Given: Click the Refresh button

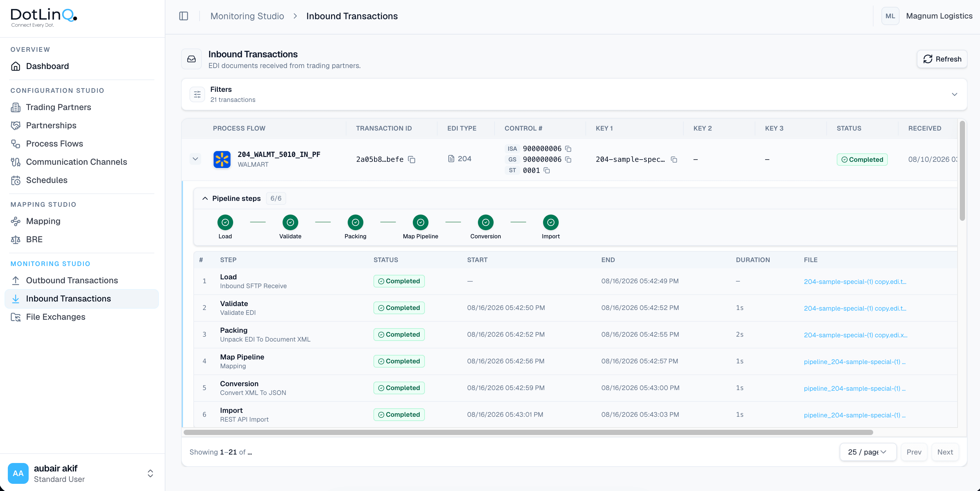Looking at the screenshot, I should click(942, 59).
